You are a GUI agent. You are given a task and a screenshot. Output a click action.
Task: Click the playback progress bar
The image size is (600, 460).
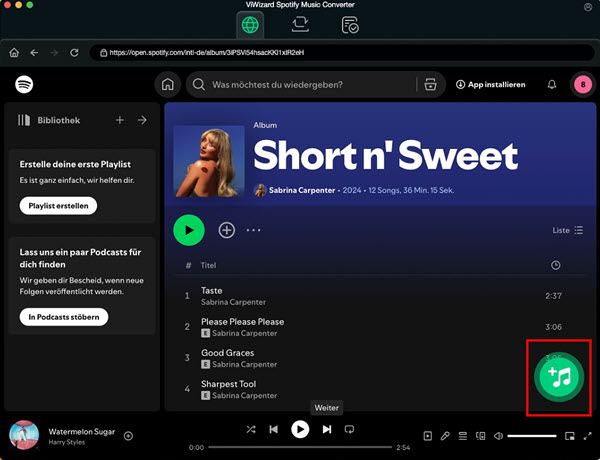[x=300, y=447]
